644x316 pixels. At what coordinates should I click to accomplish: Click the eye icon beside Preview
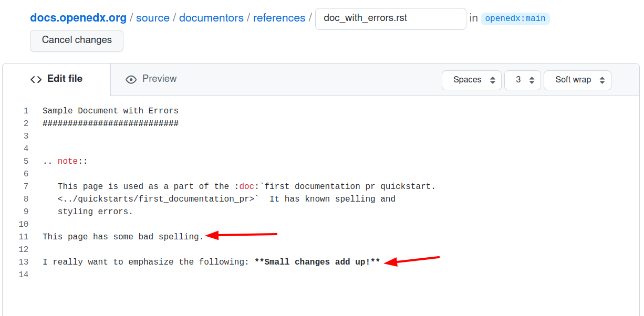pyautogui.click(x=131, y=79)
